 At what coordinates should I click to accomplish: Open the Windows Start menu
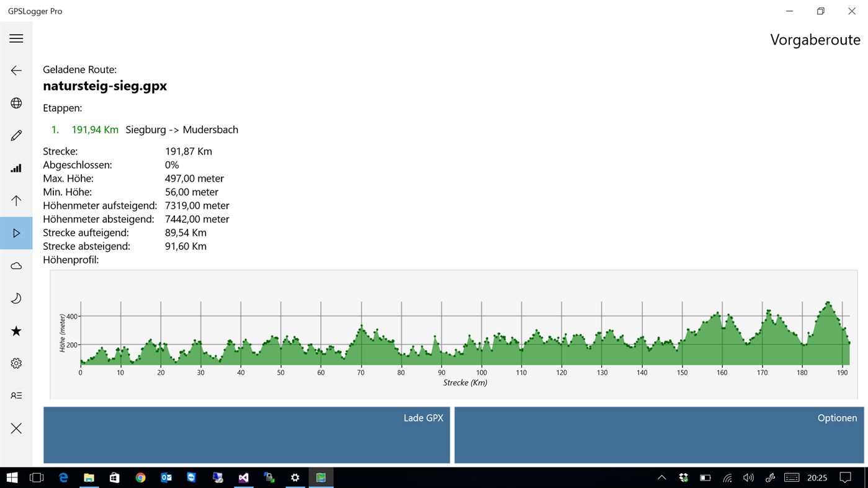(12, 477)
